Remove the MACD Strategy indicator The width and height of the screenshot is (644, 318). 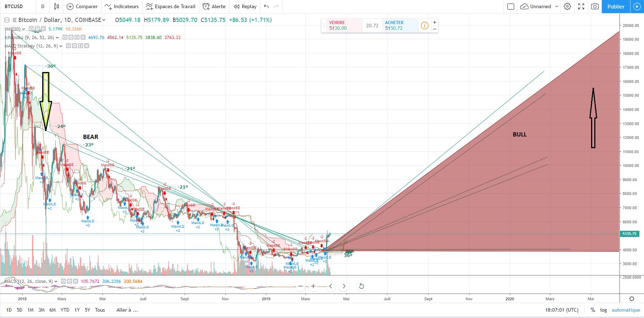pyautogui.click(x=87, y=46)
